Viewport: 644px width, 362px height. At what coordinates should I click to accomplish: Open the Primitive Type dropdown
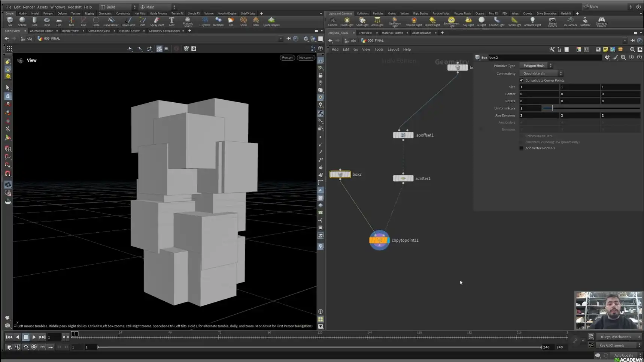[x=537, y=65]
